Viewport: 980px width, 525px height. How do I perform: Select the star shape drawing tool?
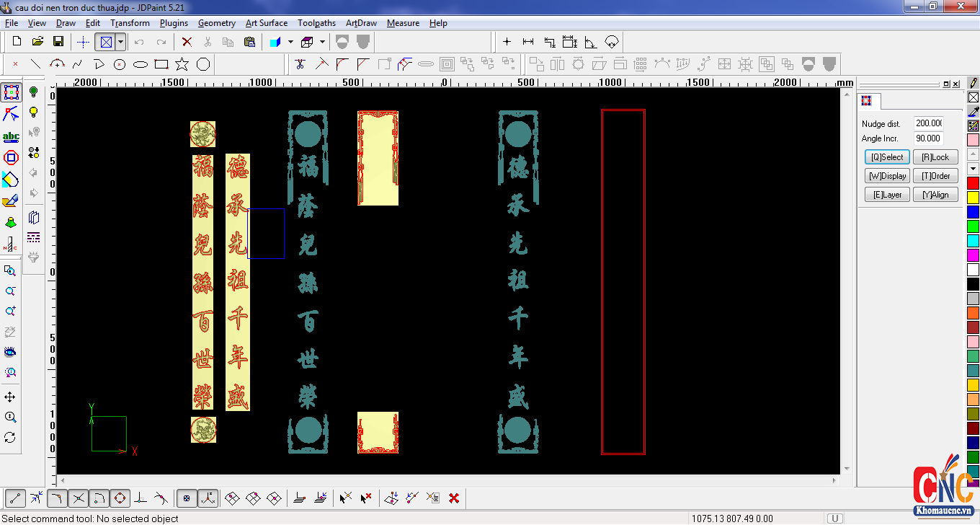coord(182,64)
